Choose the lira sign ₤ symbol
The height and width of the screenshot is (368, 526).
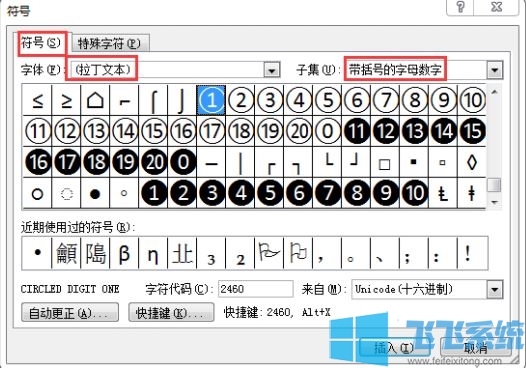[443, 193]
